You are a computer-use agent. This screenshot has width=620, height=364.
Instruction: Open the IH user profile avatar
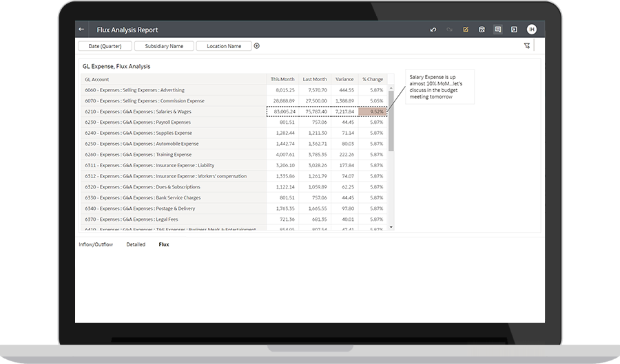click(x=532, y=29)
